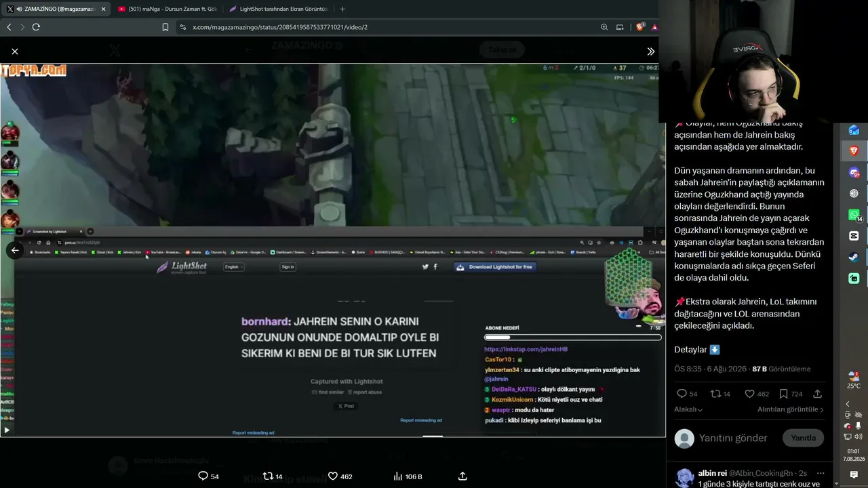Switch to the maNga Dursun Zaman YouTube tab
This screenshot has height=488, width=868.
pyautogui.click(x=167, y=9)
